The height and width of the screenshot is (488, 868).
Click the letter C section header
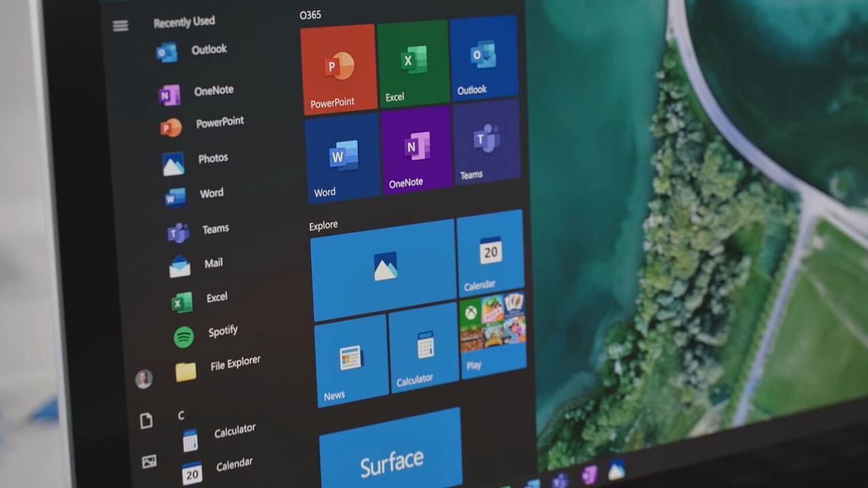181,415
